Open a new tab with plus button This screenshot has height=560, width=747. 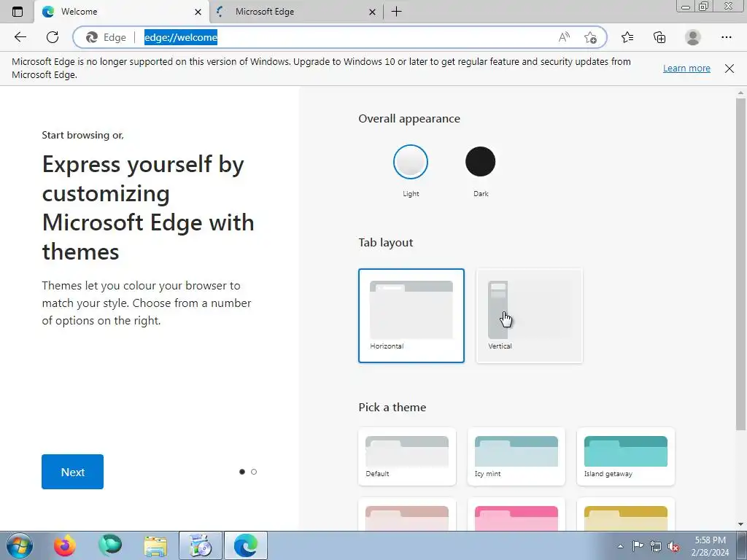point(396,12)
